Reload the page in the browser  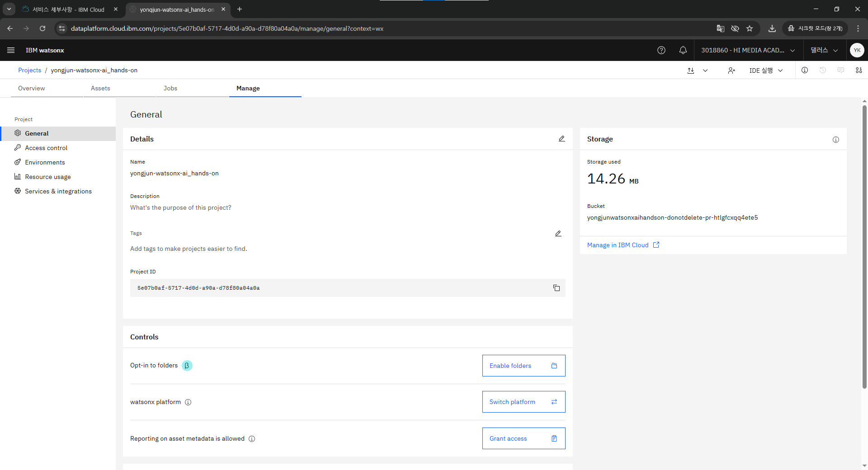[x=42, y=28]
